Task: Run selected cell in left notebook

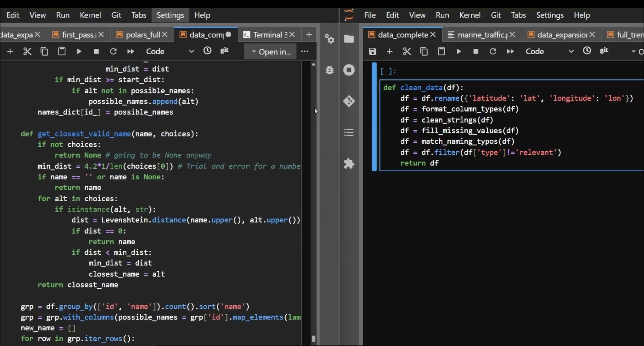Action: tap(79, 51)
